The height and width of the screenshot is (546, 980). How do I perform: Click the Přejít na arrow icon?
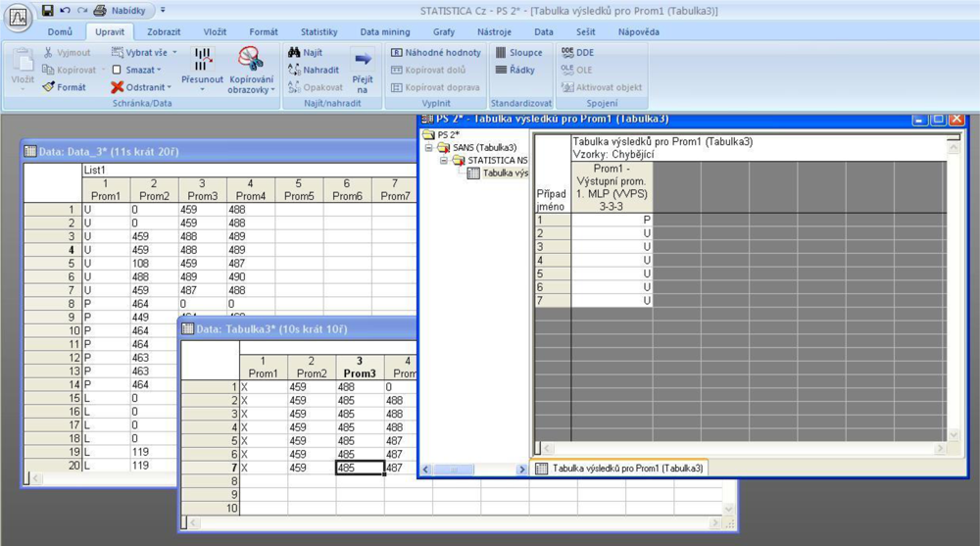click(363, 61)
